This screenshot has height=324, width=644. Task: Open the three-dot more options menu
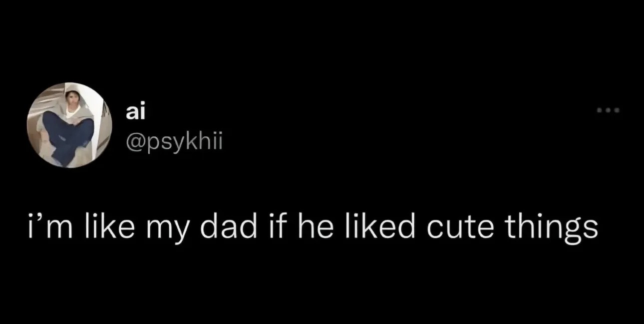609,110
